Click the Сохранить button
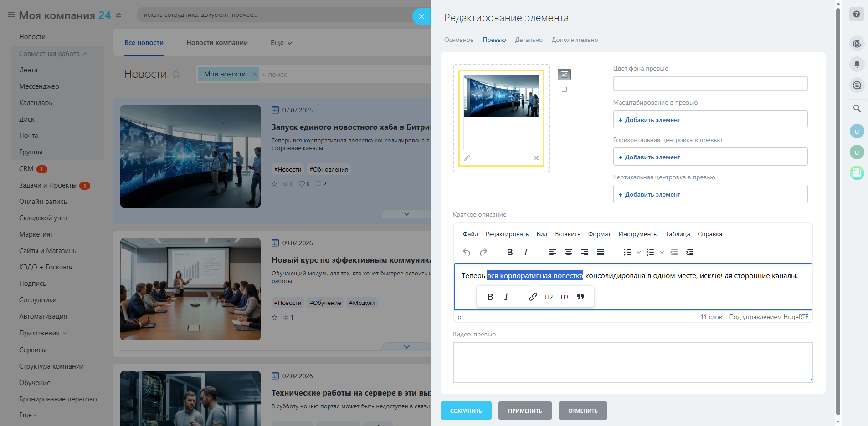The height and width of the screenshot is (426, 868). 466,411
